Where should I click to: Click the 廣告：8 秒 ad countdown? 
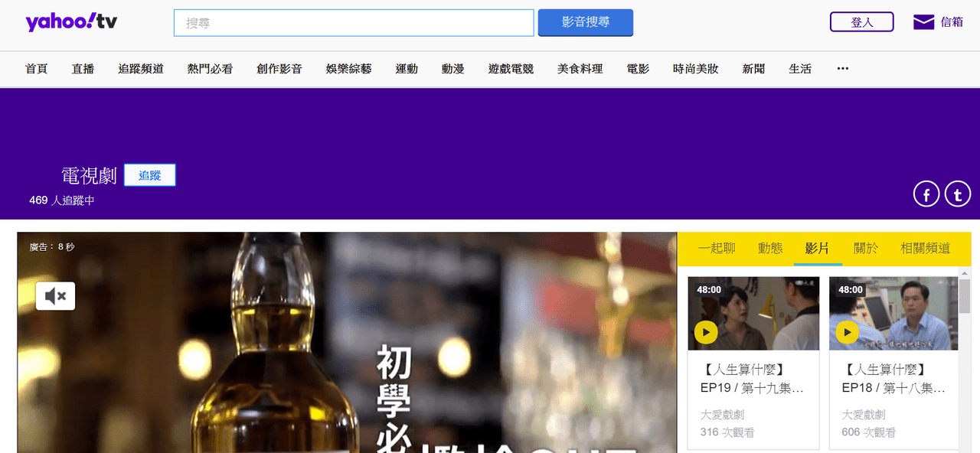[x=52, y=247]
